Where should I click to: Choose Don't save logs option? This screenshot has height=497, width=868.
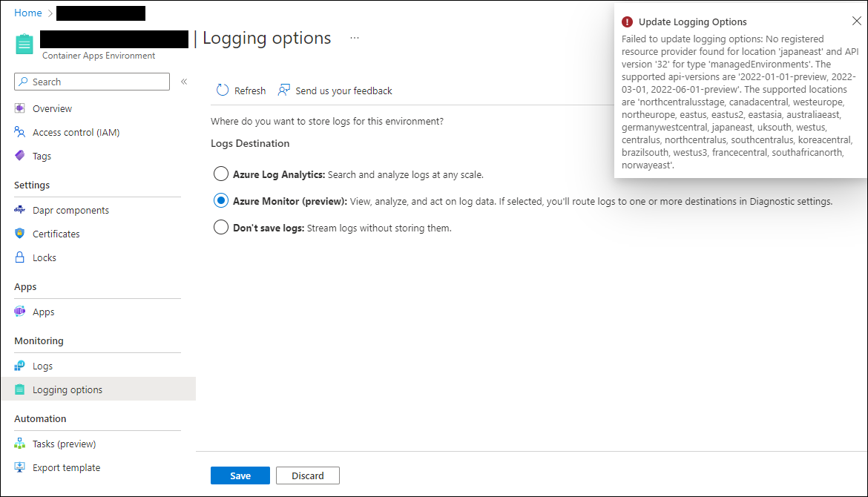coord(220,227)
